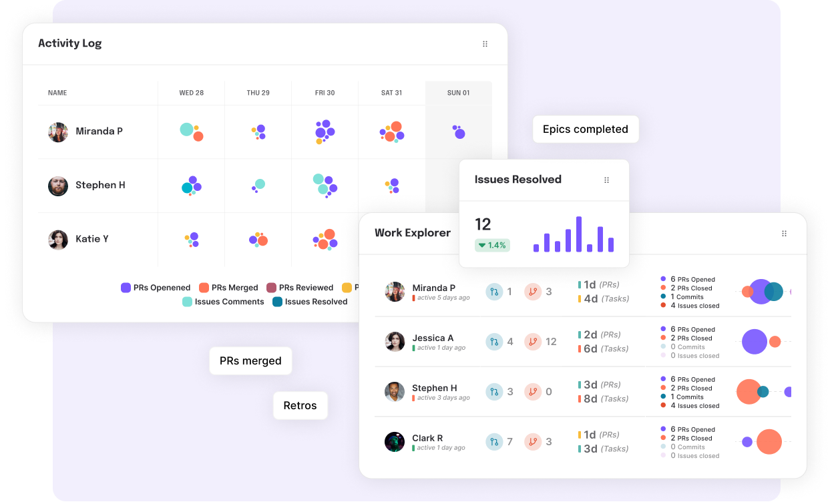Open Miranda P avatar in Work Explorer
832x504 pixels.
395,292
